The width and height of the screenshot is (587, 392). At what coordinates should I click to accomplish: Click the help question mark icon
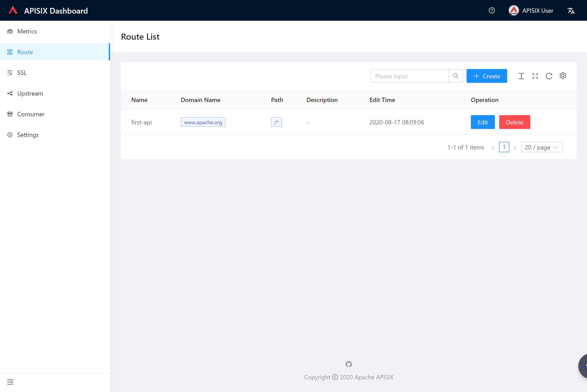click(492, 11)
